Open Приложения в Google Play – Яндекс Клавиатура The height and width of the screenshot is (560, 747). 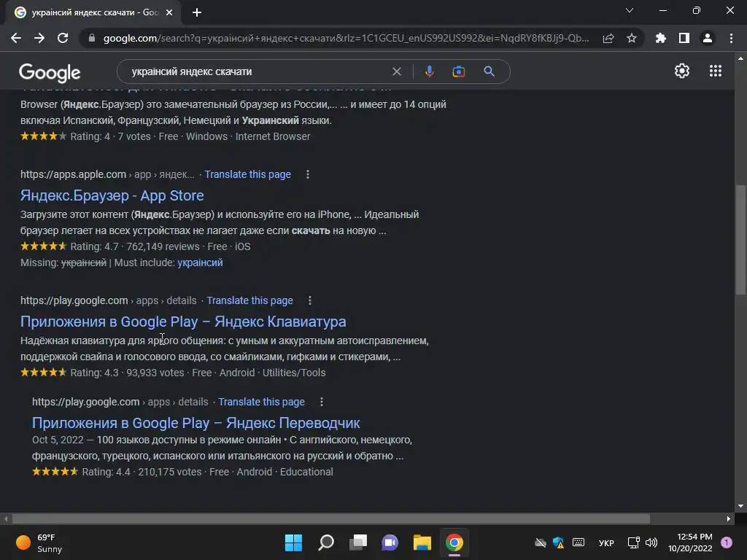pos(183,322)
